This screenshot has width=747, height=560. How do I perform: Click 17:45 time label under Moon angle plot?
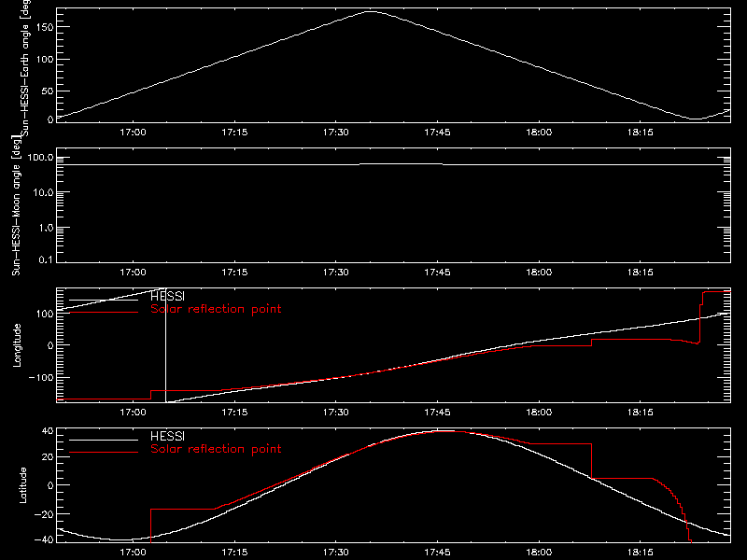pos(437,273)
